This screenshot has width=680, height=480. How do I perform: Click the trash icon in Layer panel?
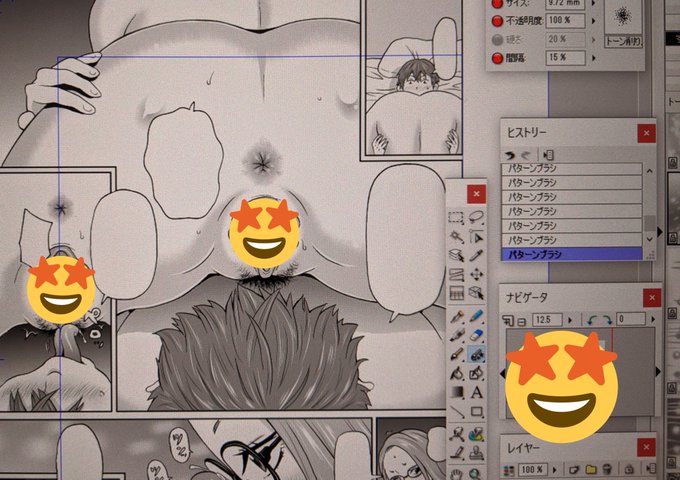click(607, 469)
